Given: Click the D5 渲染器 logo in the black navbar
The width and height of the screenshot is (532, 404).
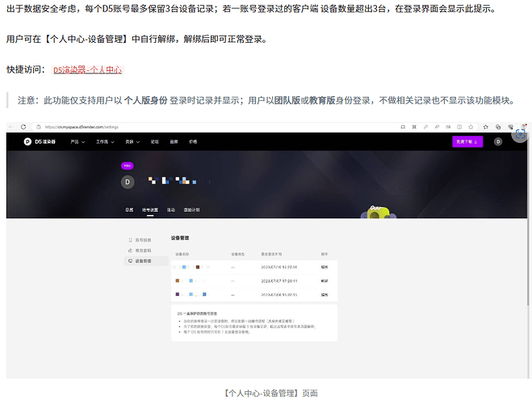Looking at the screenshot, I should (x=40, y=141).
